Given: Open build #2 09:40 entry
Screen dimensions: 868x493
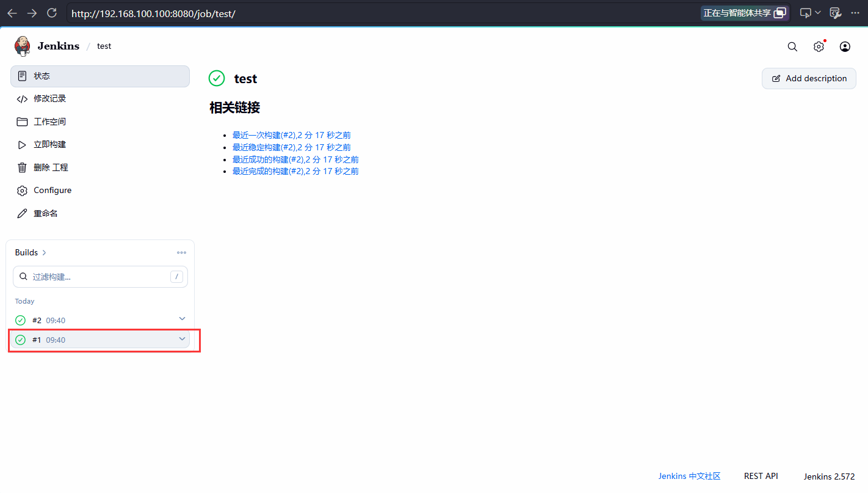Looking at the screenshot, I should click(x=100, y=320).
